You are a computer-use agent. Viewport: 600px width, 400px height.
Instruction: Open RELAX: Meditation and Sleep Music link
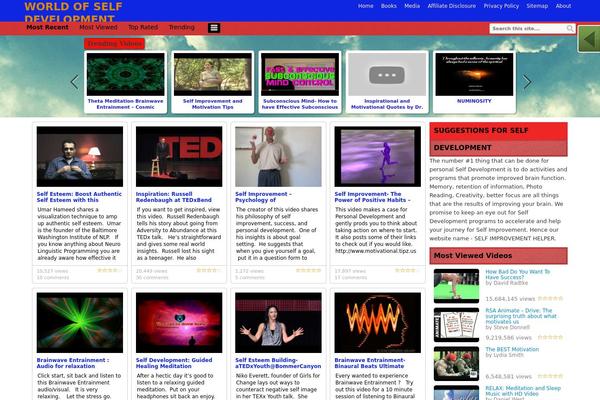point(523,391)
